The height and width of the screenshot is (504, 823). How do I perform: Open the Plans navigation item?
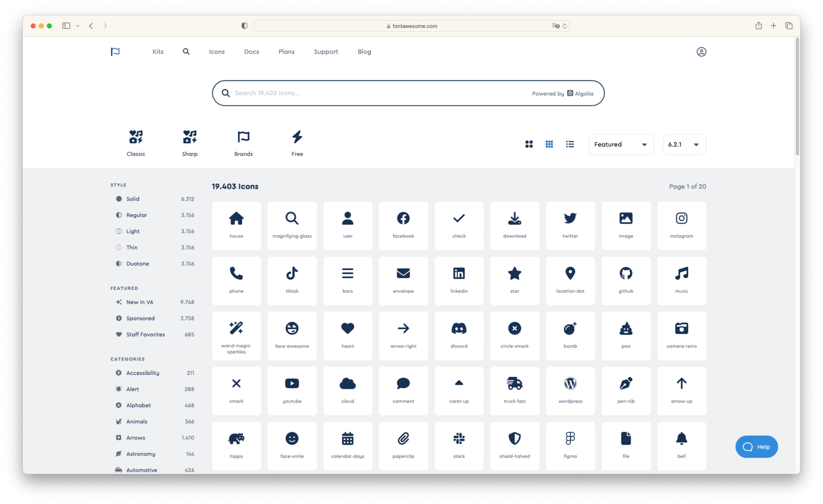click(287, 52)
